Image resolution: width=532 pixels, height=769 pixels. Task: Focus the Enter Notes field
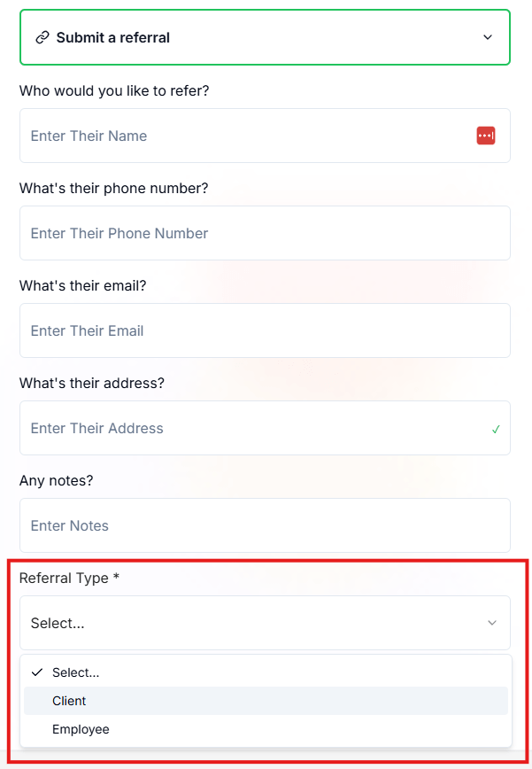click(265, 525)
